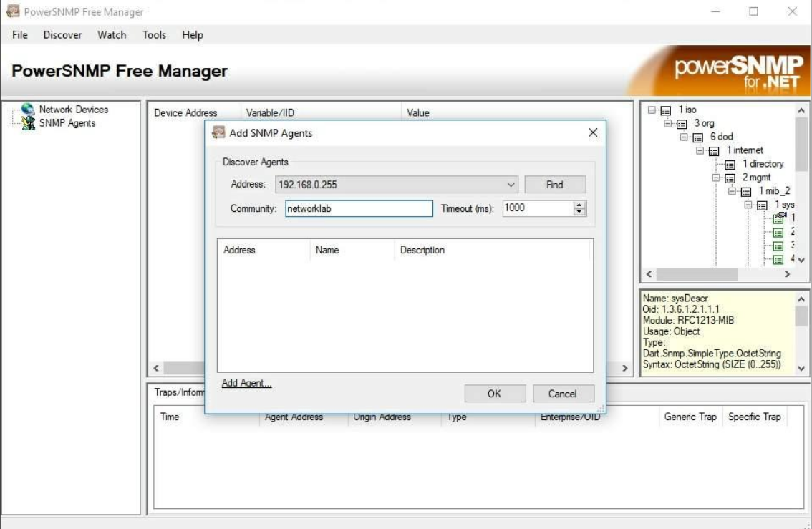Select the 2 mgmt tree item label
Screen dimensions: 812x529
(x=756, y=178)
